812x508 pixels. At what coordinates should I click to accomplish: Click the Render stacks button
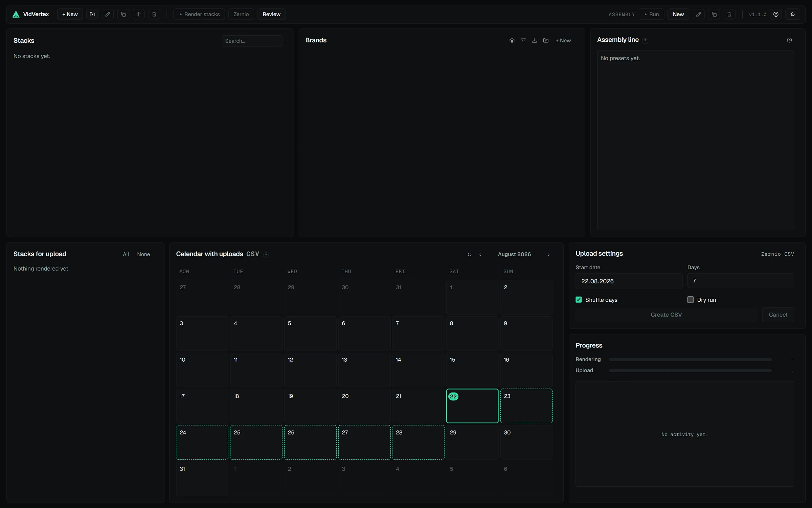click(x=199, y=14)
